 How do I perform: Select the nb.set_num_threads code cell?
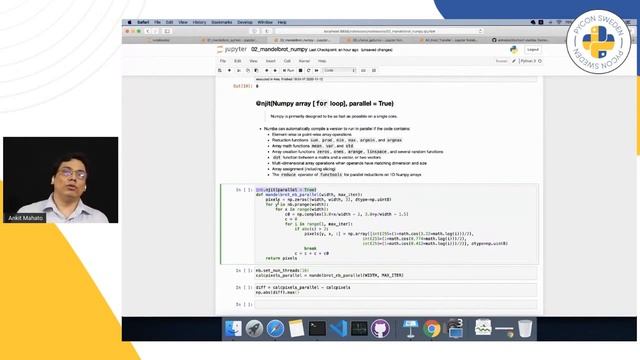pos(396,273)
